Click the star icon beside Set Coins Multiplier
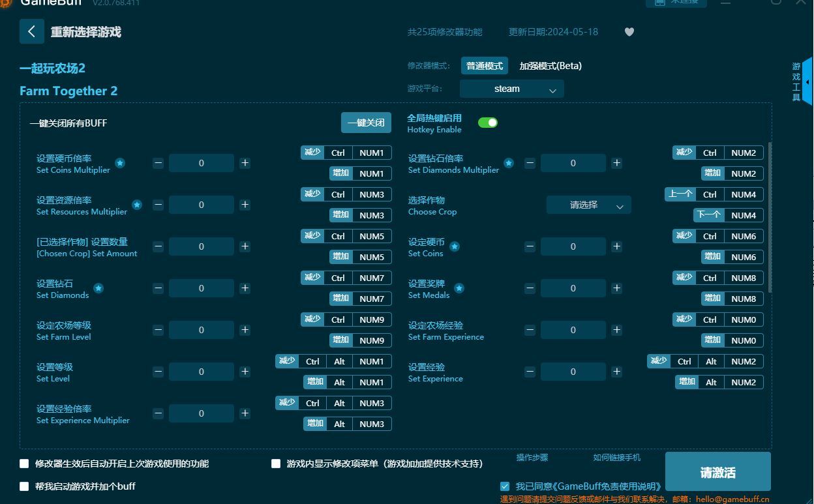The height and width of the screenshot is (504, 814). (x=120, y=163)
